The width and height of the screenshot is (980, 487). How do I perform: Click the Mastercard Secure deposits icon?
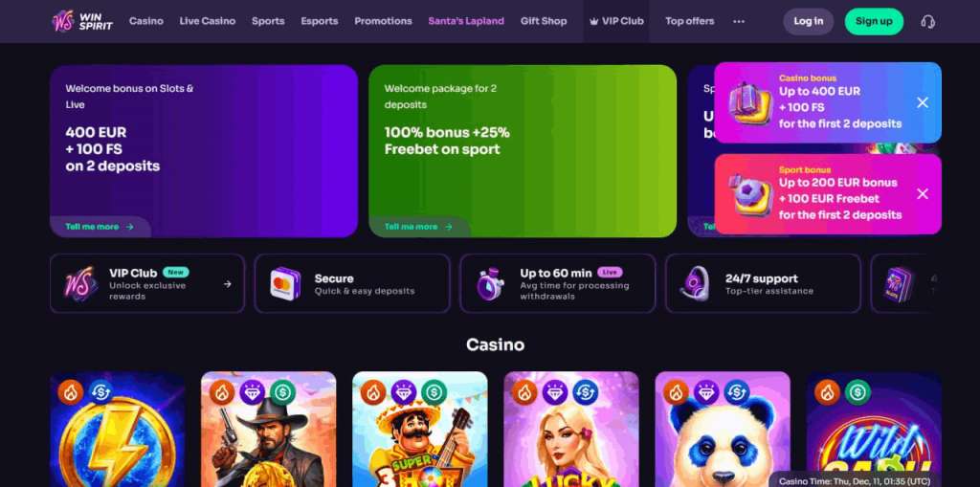coord(285,283)
